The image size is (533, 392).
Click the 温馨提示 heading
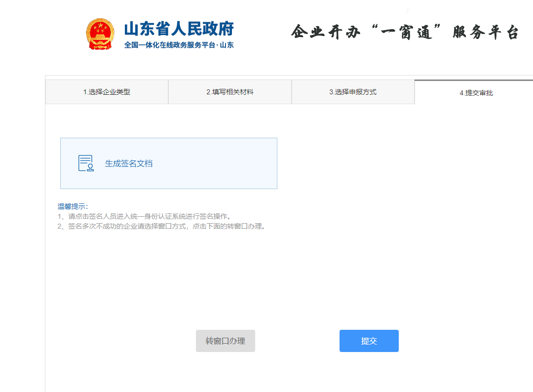point(73,206)
